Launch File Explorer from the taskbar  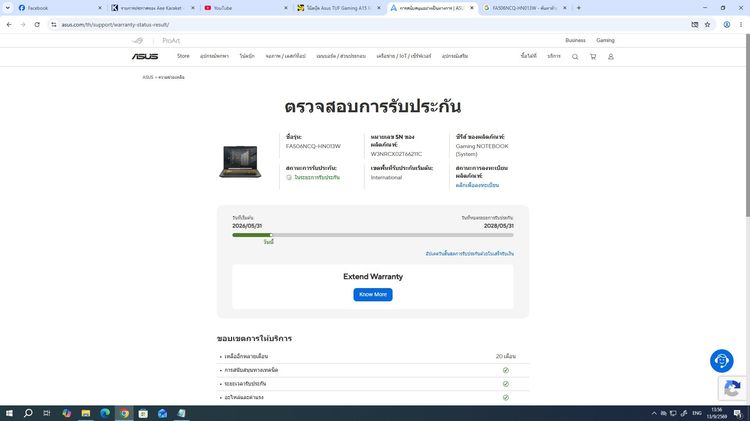(86, 413)
